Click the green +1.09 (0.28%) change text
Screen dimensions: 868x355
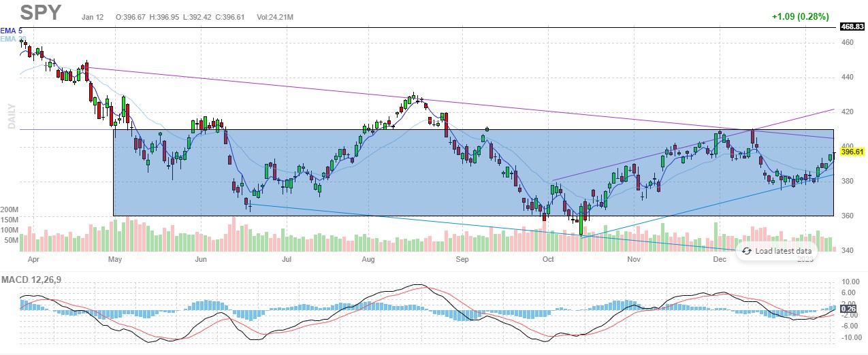point(801,16)
